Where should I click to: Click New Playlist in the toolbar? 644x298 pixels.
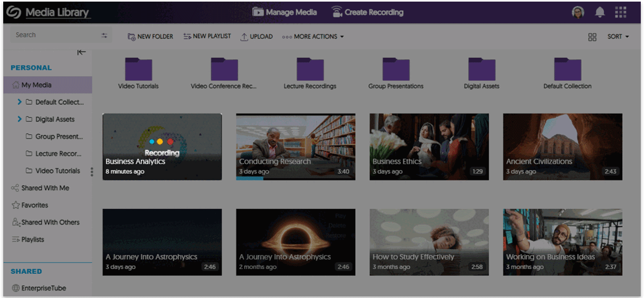207,37
